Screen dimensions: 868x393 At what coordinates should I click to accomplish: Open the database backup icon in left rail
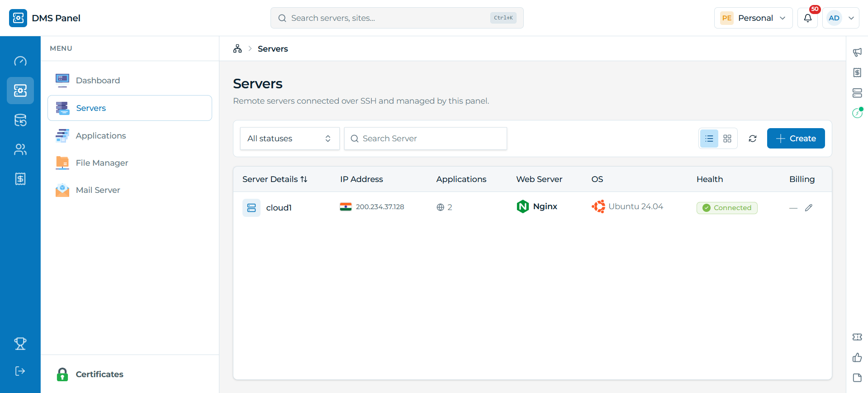20,120
